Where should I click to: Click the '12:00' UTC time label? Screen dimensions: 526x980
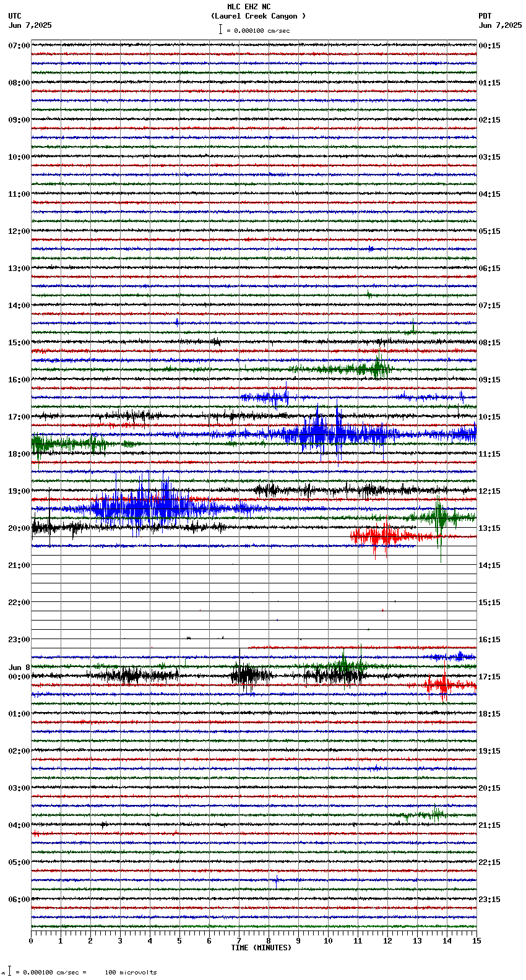[19, 231]
